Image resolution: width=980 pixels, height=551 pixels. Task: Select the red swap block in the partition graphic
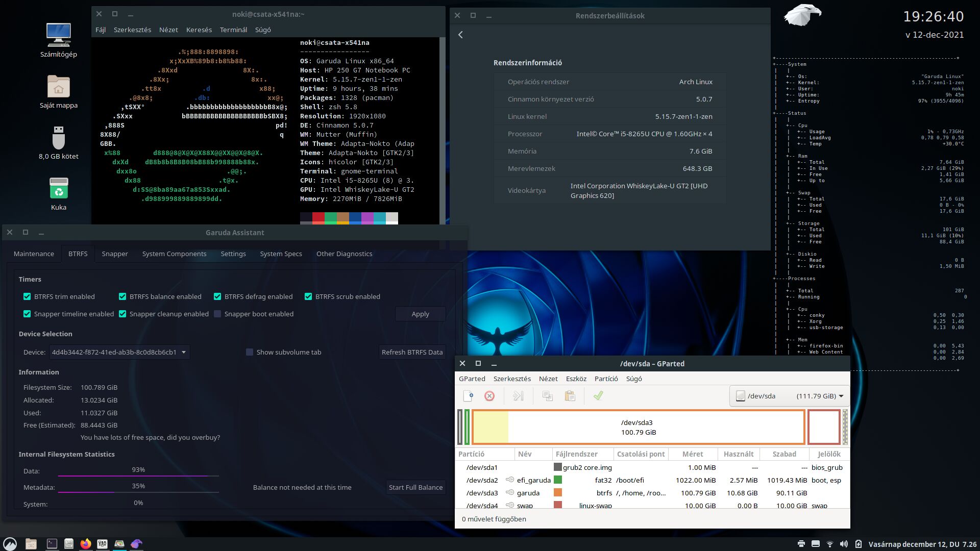pyautogui.click(x=824, y=427)
